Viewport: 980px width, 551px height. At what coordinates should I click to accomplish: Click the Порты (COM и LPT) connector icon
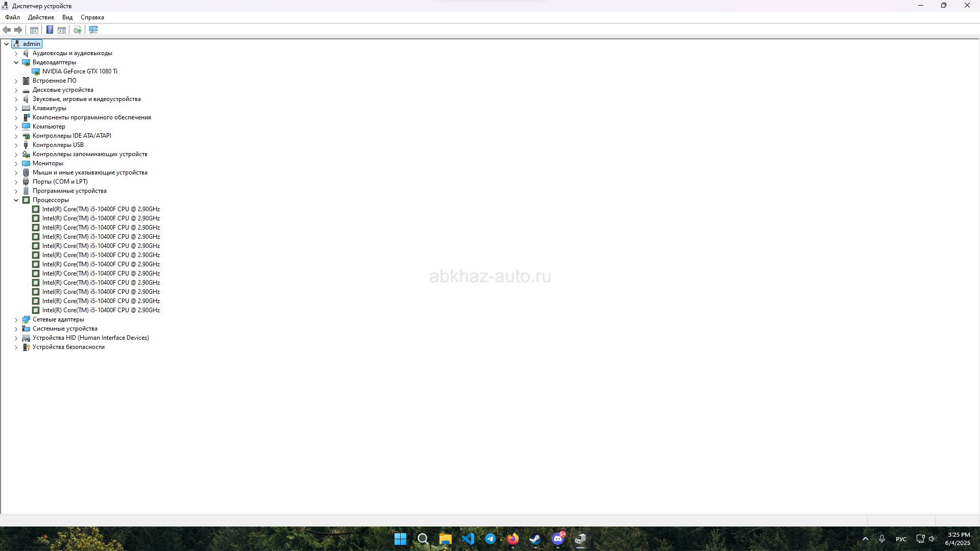point(26,182)
